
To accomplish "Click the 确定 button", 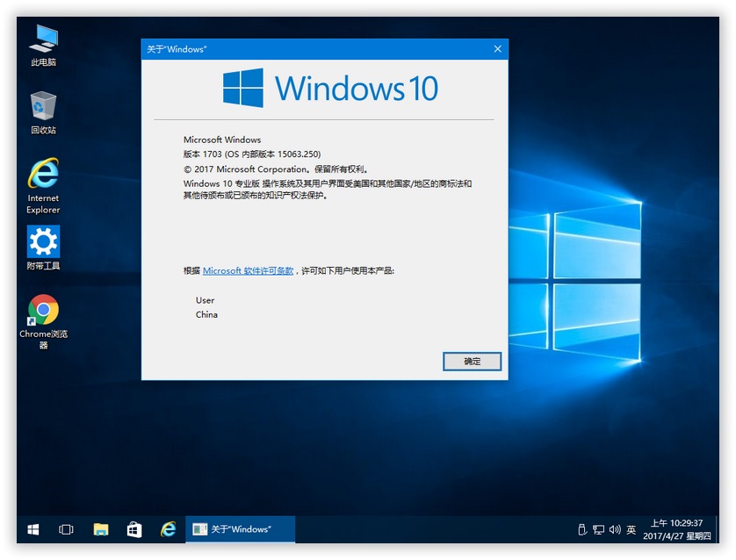I will point(473,361).
